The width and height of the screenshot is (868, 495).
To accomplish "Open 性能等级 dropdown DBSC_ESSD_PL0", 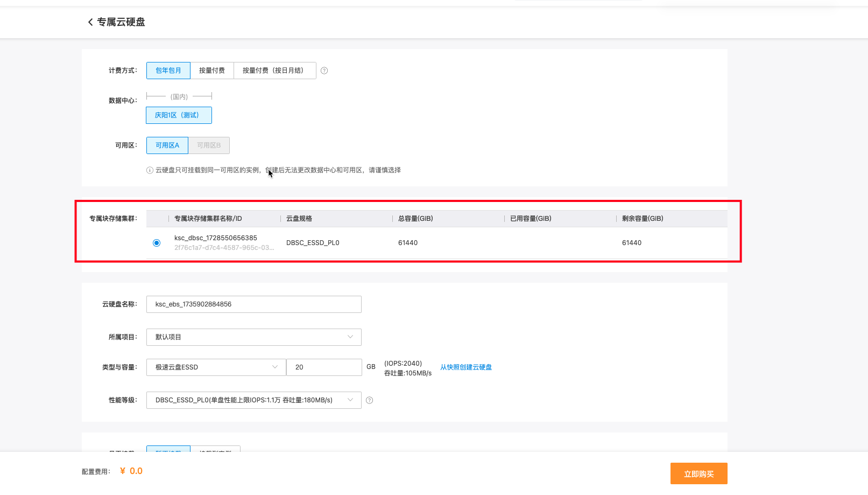I will (x=254, y=400).
